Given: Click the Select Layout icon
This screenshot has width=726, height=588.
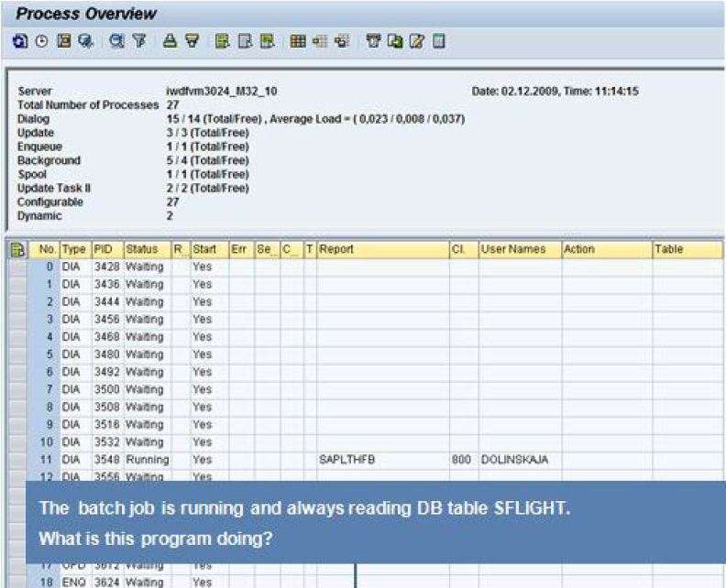Looking at the screenshot, I should pyautogui.click(x=320, y=41).
